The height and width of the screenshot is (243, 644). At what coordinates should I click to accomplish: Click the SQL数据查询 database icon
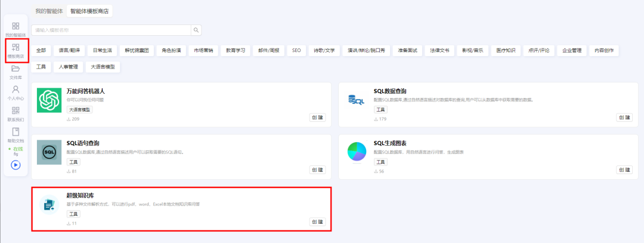click(355, 100)
